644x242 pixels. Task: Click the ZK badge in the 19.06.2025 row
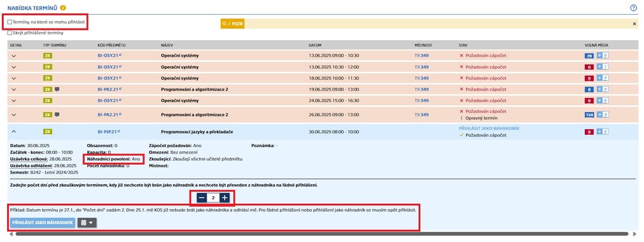[x=47, y=89]
